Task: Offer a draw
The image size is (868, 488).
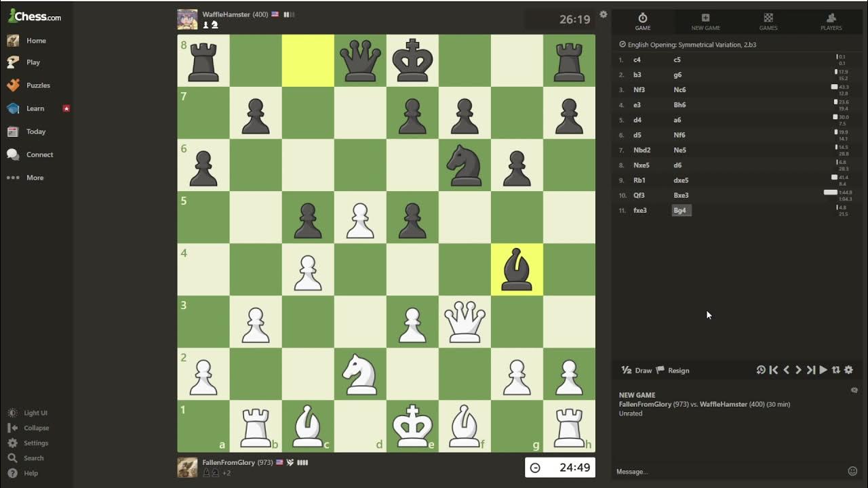Action: pos(637,370)
